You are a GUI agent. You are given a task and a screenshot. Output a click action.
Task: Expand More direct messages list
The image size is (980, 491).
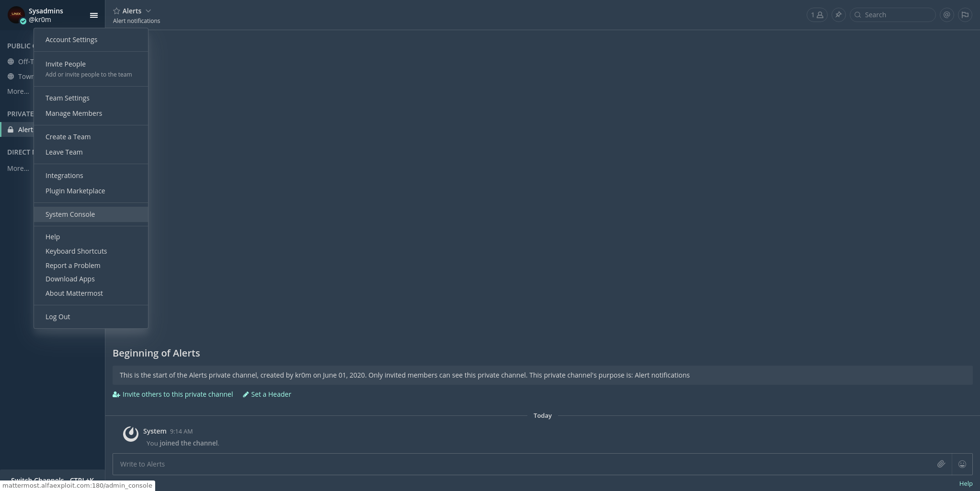(18, 168)
